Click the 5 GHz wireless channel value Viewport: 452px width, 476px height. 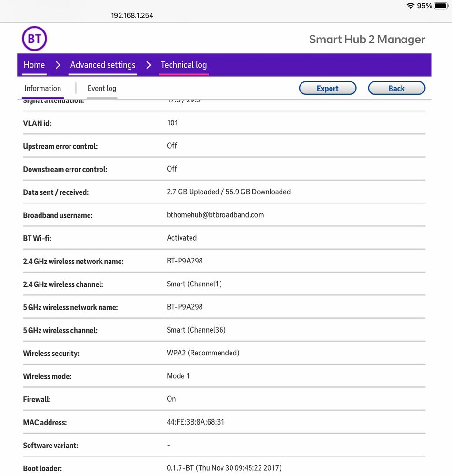[196, 330]
